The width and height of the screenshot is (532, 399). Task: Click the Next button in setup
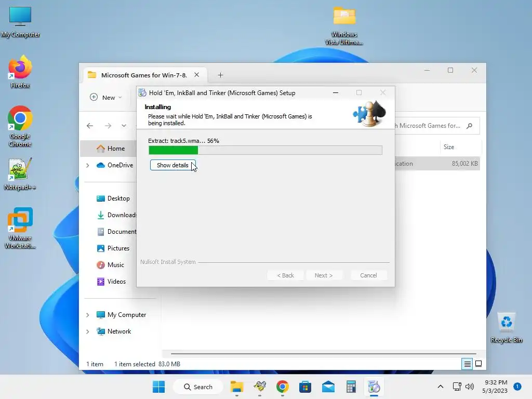pyautogui.click(x=324, y=275)
